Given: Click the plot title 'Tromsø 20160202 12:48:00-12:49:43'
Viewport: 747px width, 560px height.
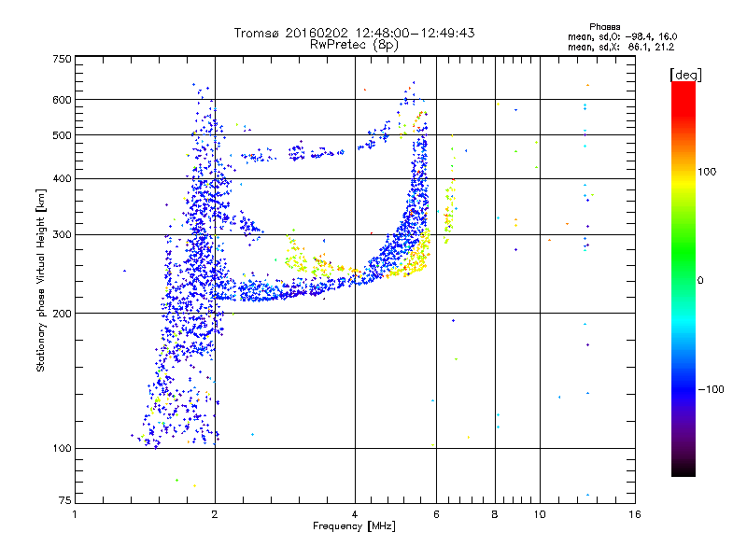Looking at the screenshot, I should click(x=354, y=33).
